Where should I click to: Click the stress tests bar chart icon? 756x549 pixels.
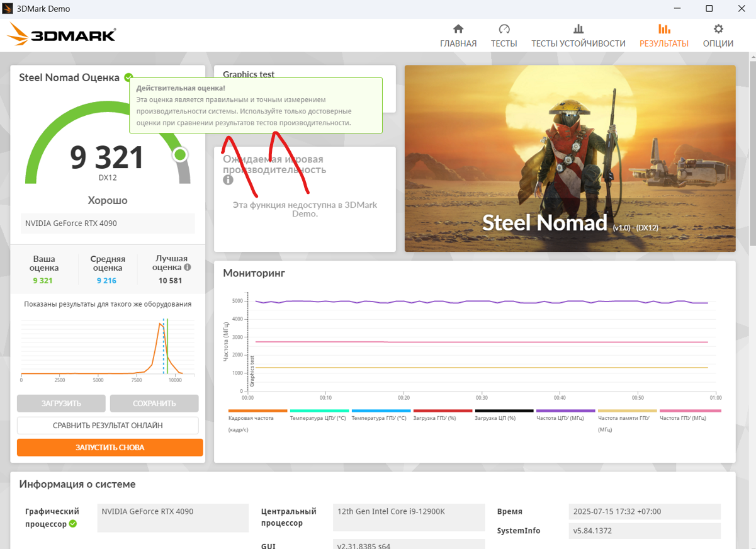click(578, 29)
